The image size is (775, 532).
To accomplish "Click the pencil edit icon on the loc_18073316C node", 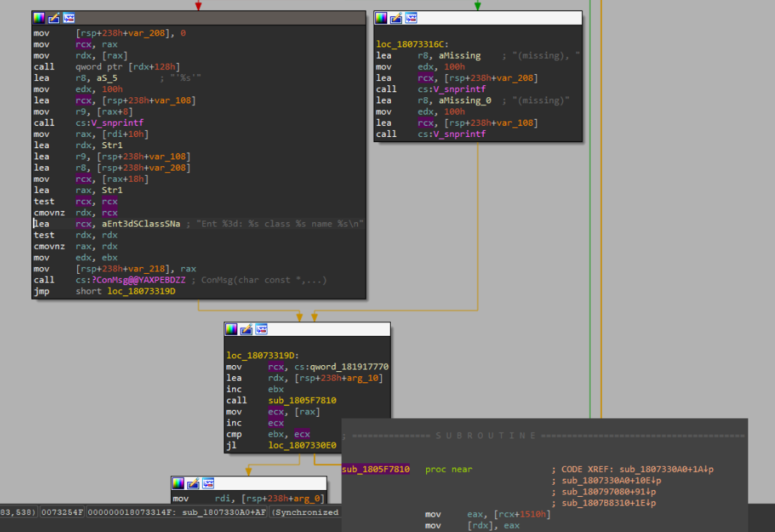I will tap(396, 18).
